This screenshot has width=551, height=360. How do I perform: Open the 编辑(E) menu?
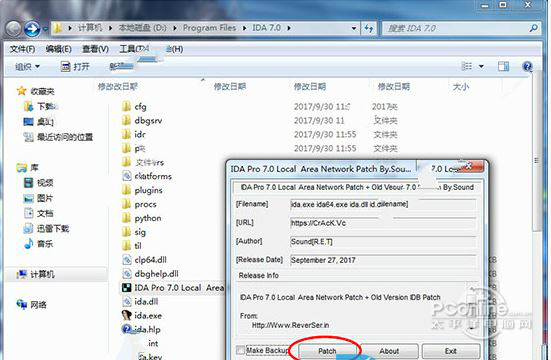(58, 49)
